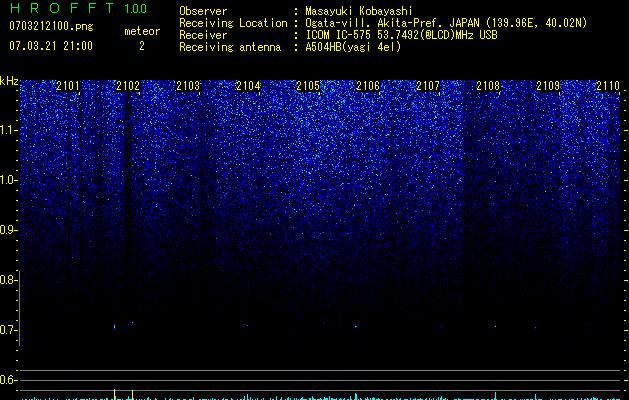629x400 pixels.
Task: Click the first yellow spike in bottom graph
Action: click(x=115, y=394)
